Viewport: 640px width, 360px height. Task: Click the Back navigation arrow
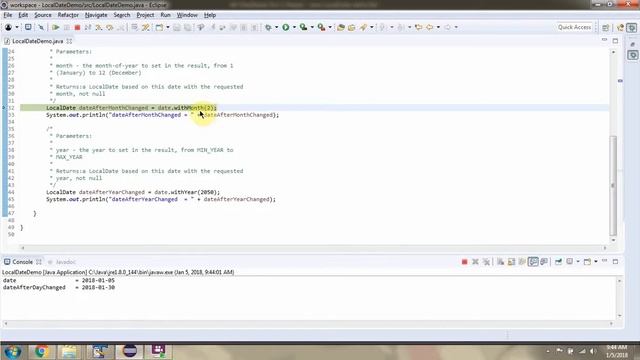point(429,27)
